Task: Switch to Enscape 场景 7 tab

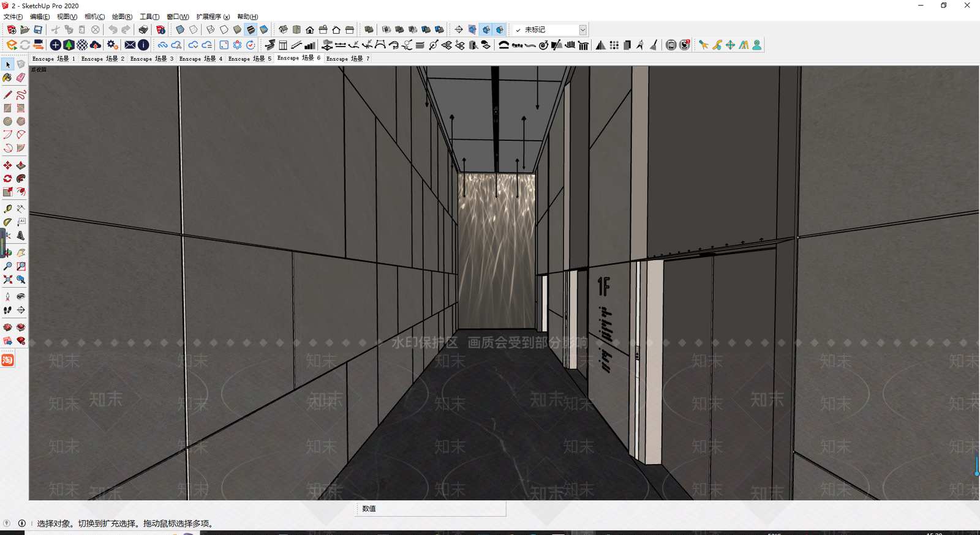Action: coord(348,59)
